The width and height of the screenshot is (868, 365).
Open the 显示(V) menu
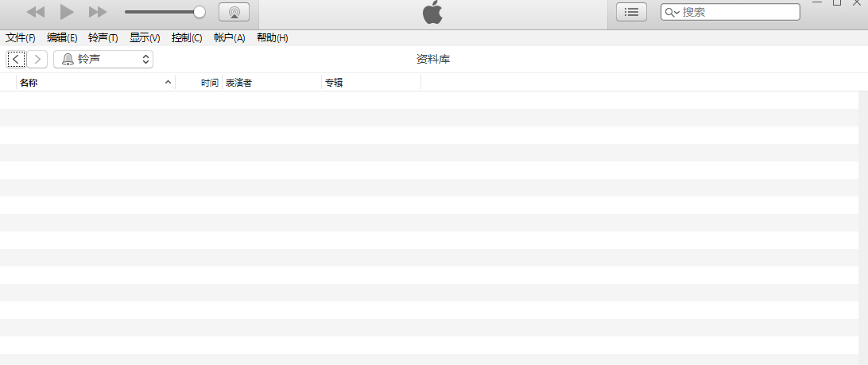[145, 37]
